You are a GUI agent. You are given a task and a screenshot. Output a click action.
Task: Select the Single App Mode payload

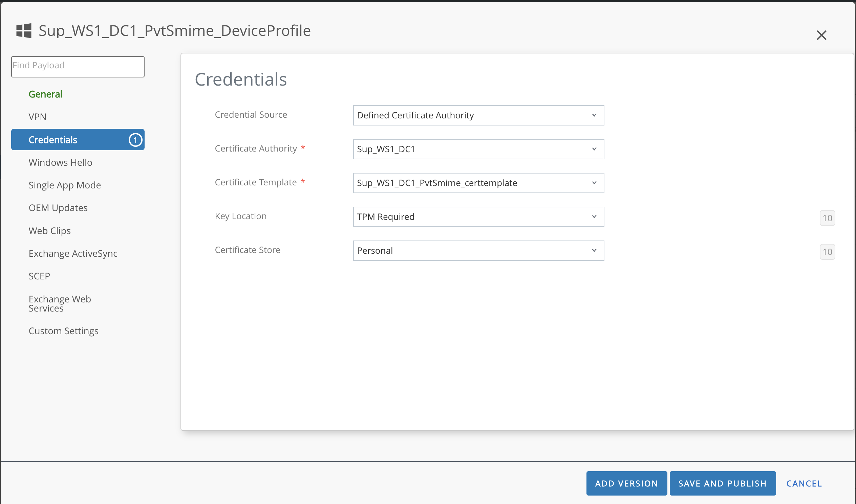tap(65, 185)
